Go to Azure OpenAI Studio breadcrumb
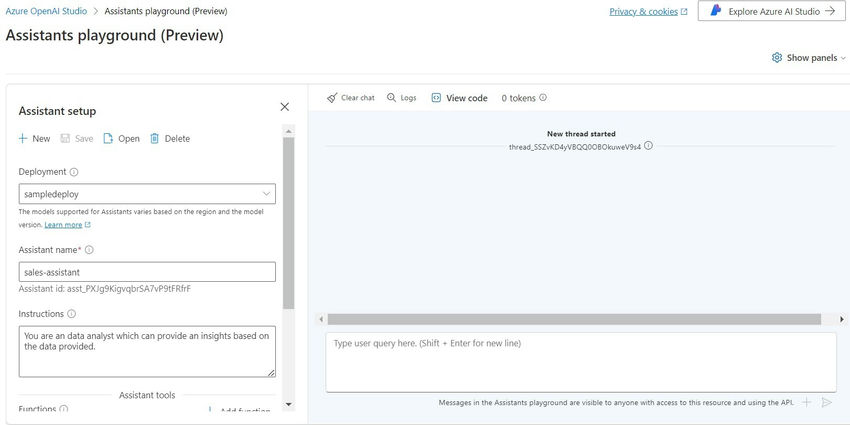850x425 pixels. [47, 11]
